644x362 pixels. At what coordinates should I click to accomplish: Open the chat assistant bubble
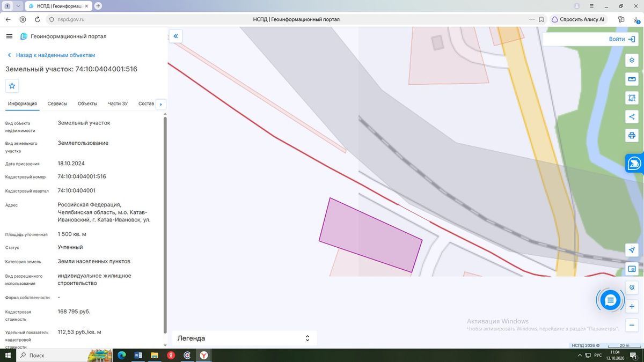click(610, 300)
